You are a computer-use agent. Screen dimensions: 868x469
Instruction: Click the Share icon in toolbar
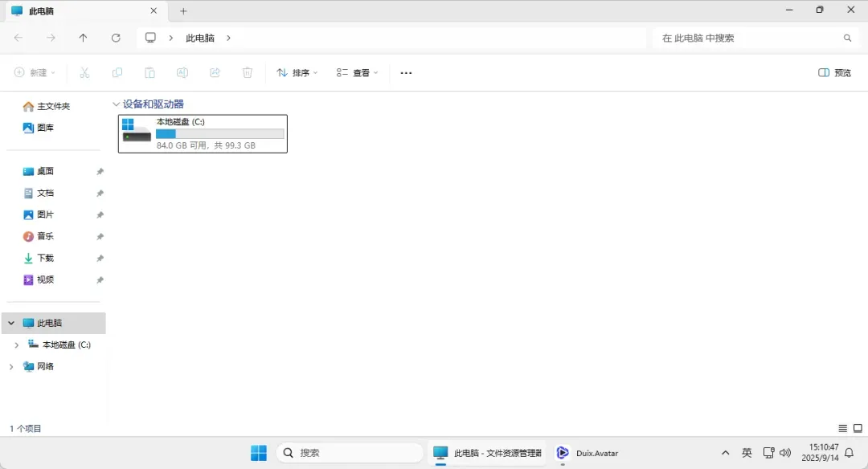[x=215, y=73]
